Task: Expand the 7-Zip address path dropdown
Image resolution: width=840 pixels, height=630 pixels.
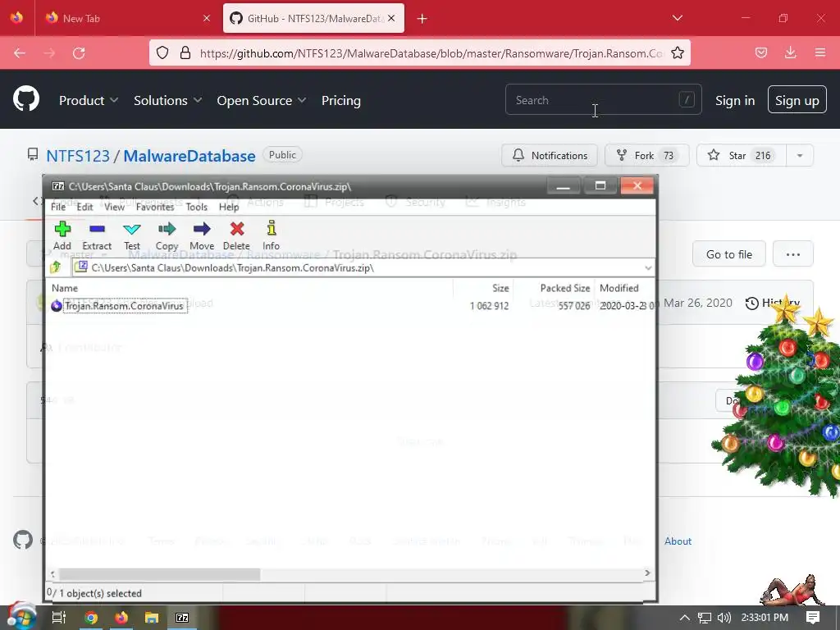Action: click(x=648, y=268)
